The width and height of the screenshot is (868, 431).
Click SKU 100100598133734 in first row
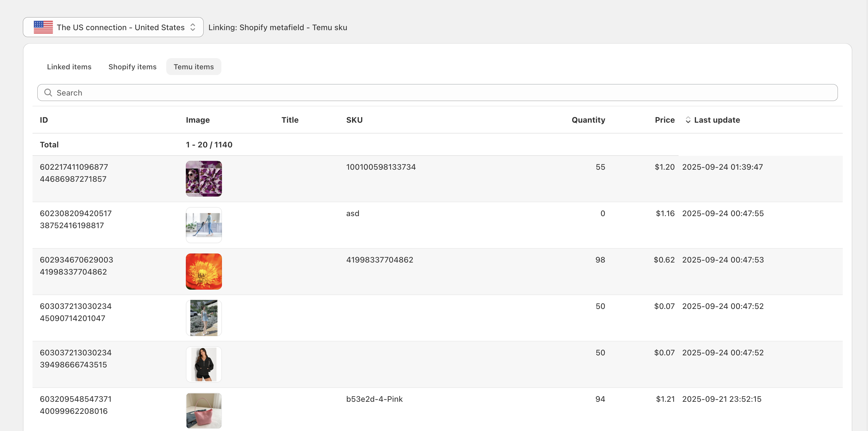[381, 167]
